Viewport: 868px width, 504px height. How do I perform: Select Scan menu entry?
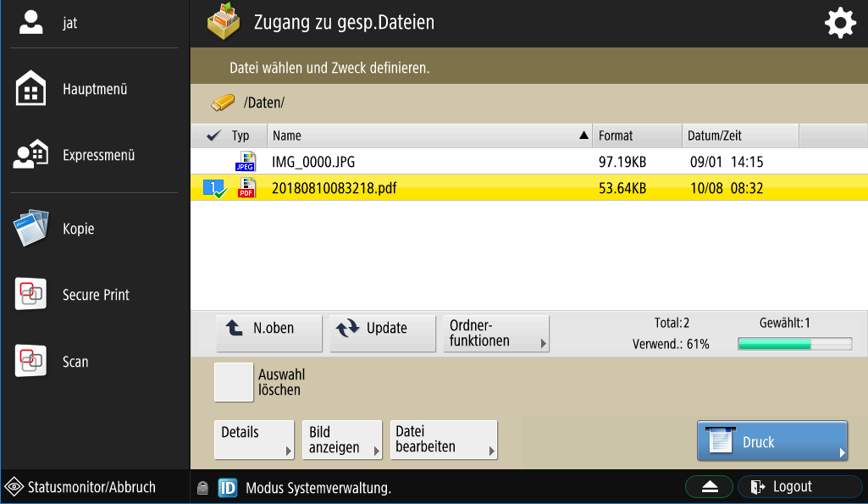click(x=75, y=362)
